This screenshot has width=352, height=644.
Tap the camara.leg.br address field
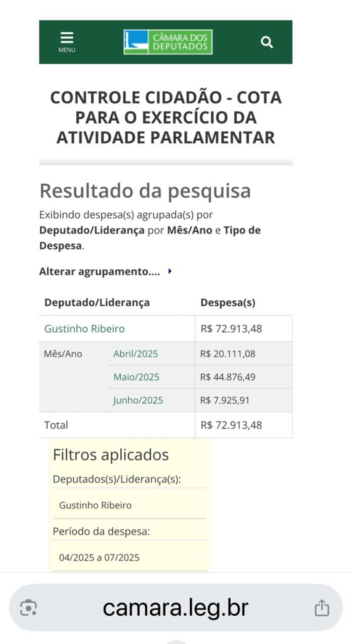pyautogui.click(x=176, y=607)
